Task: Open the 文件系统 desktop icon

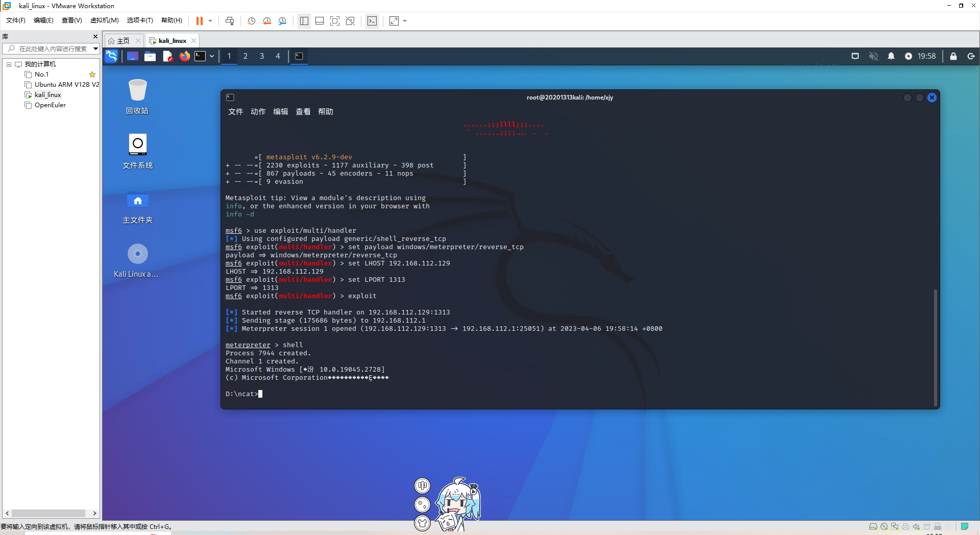Action: (x=138, y=151)
